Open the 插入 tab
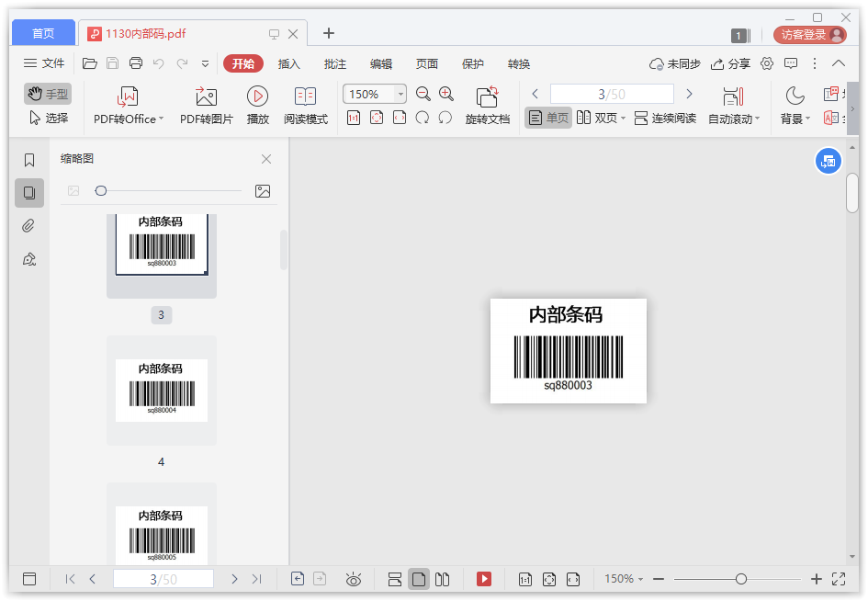The width and height of the screenshot is (868, 601). pyautogui.click(x=289, y=63)
